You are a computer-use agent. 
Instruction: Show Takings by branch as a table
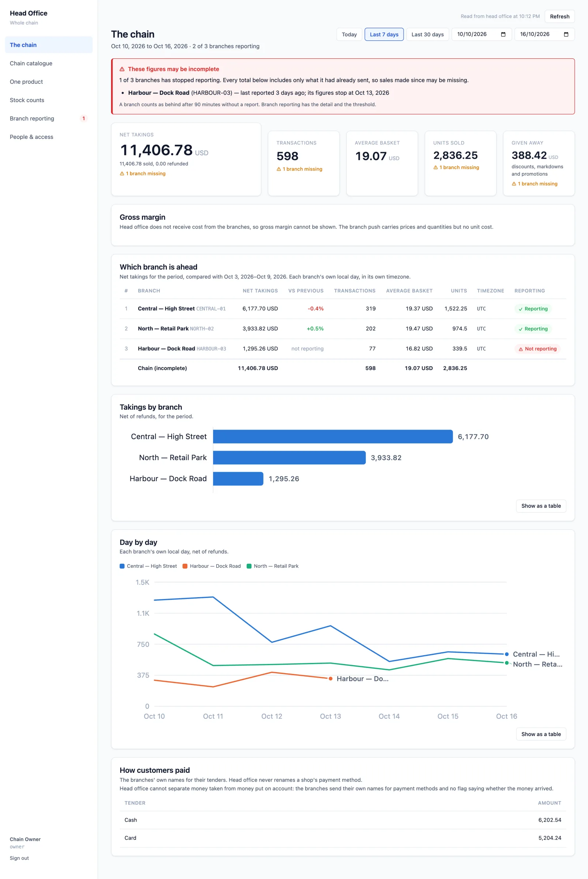[x=541, y=506]
